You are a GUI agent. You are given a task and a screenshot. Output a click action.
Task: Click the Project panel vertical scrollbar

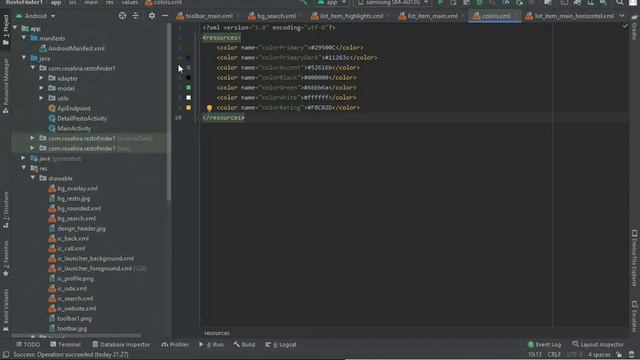coord(169,112)
